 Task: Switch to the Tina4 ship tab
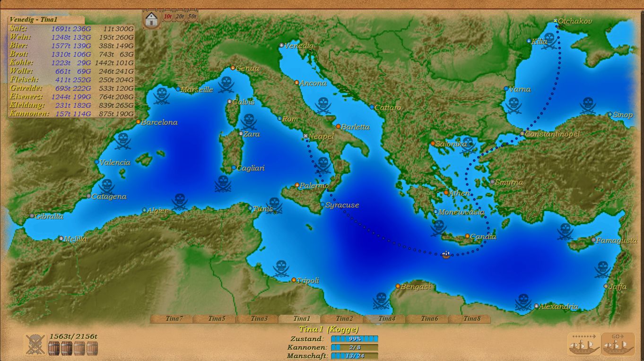(386, 319)
